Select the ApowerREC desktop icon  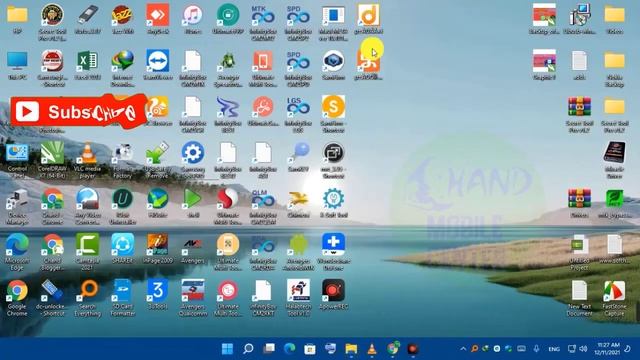[333, 294]
